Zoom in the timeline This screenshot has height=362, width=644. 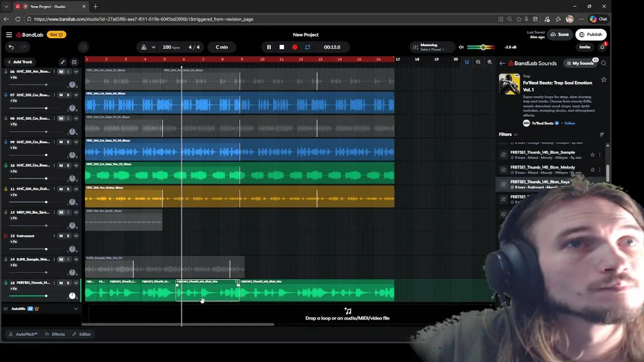point(490,62)
